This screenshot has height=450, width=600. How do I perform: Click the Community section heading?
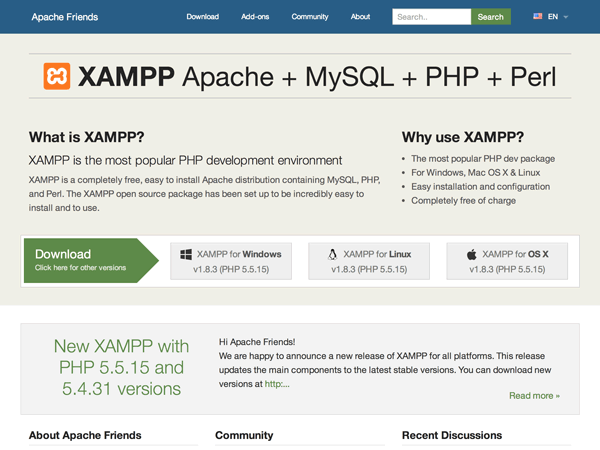(244, 435)
